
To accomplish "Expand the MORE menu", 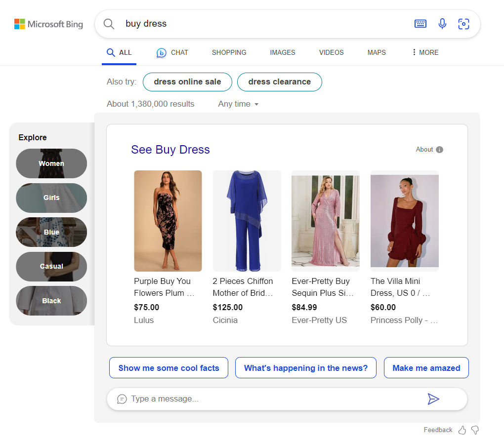I will (425, 53).
